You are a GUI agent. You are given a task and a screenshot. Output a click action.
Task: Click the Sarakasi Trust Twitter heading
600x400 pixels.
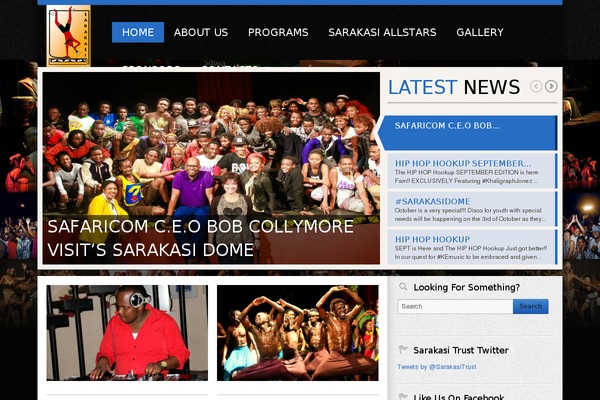(461, 350)
